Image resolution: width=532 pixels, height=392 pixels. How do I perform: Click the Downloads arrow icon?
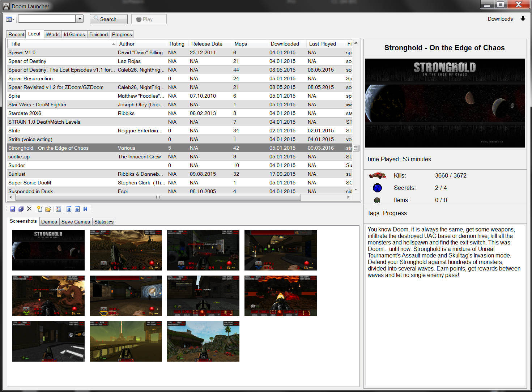point(523,19)
